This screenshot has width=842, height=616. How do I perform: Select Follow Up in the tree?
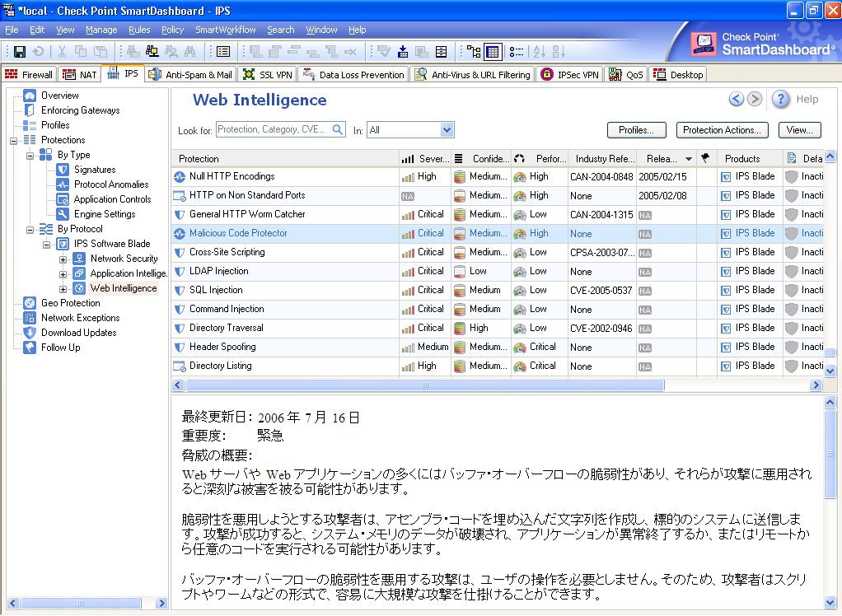click(61, 348)
